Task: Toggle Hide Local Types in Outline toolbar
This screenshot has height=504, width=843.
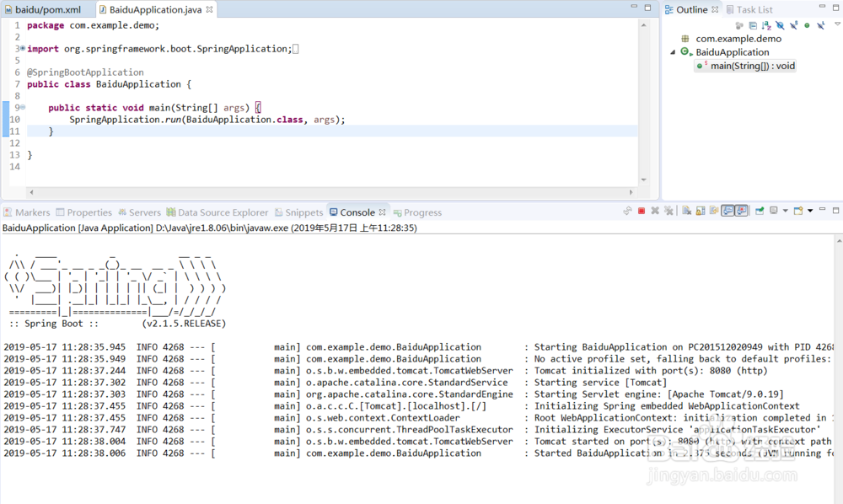Action: pos(821,25)
